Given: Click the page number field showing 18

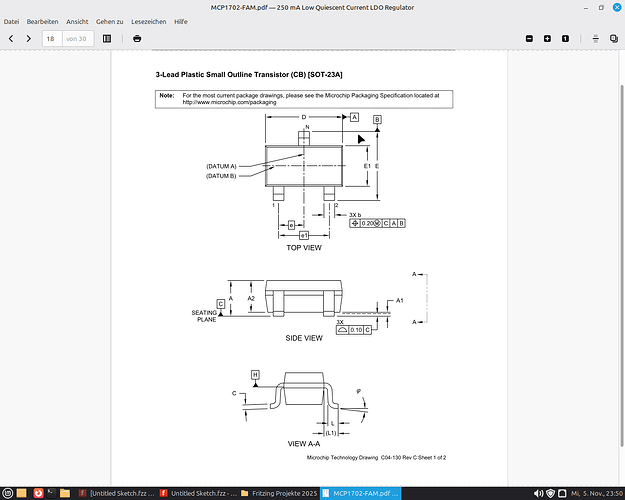Looking at the screenshot, I should click(x=50, y=38).
